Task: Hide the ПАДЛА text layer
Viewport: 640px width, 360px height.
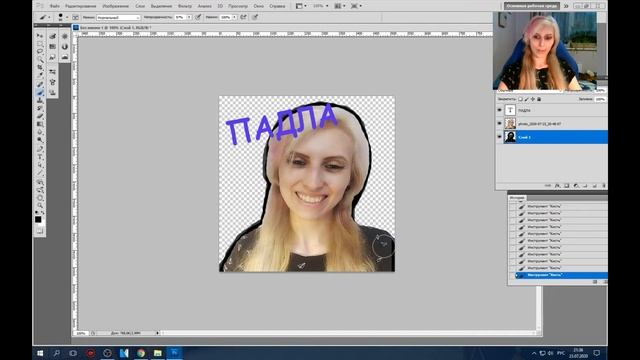Action: 500,110
